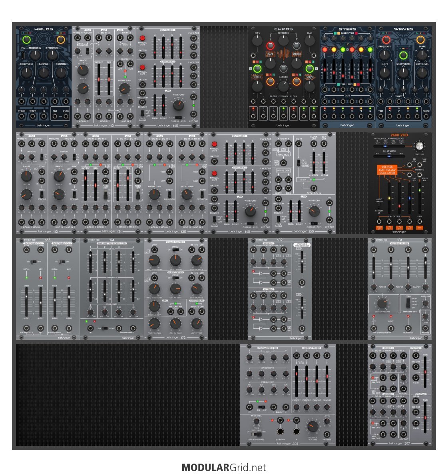
Task: Click the Halos Frequency knob
Action: click(35, 55)
